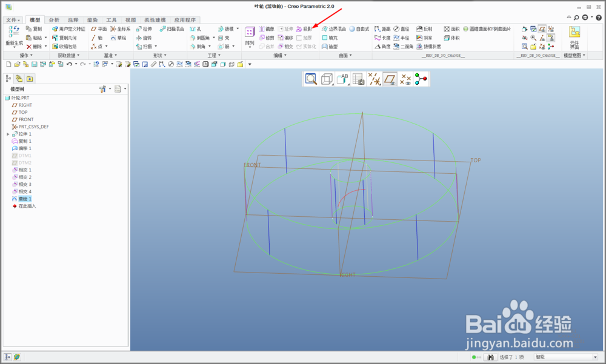Open the Style (造型) surface tool
The image size is (606, 364).
click(330, 47)
